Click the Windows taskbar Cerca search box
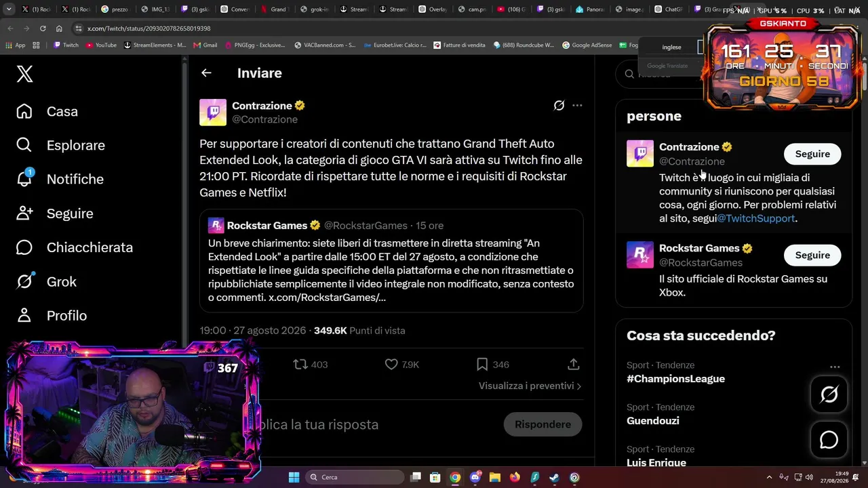 355,477
